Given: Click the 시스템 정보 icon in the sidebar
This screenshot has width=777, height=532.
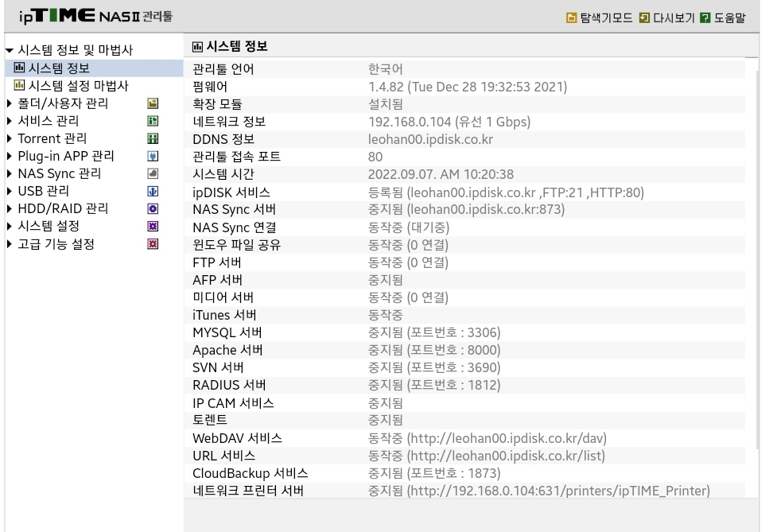Looking at the screenshot, I should click(x=19, y=68).
